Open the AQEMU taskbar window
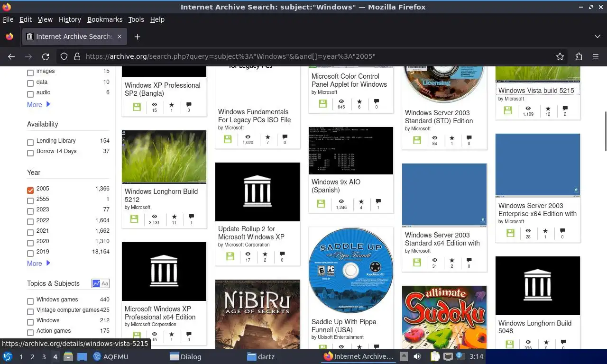Screen dimensions: 607x364 click(x=110, y=357)
